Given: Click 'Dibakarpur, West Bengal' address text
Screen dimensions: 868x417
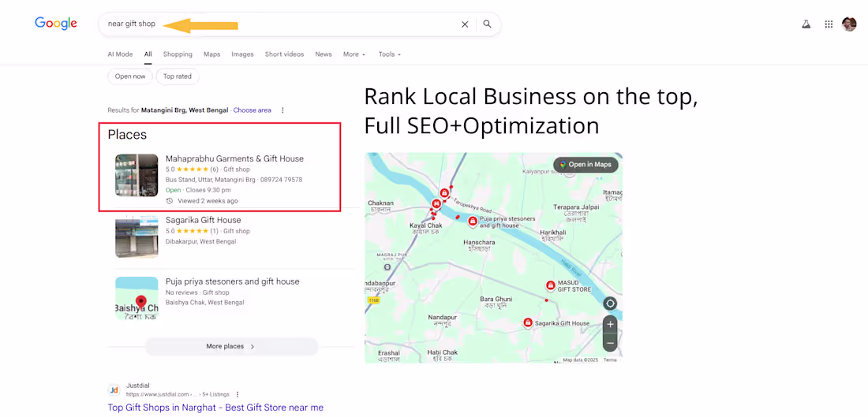Looking at the screenshot, I should (201, 241).
